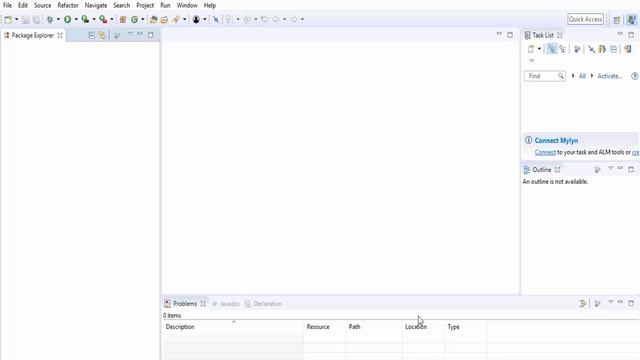Click the Activate... link in Task List
640x360 pixels.
609,76
